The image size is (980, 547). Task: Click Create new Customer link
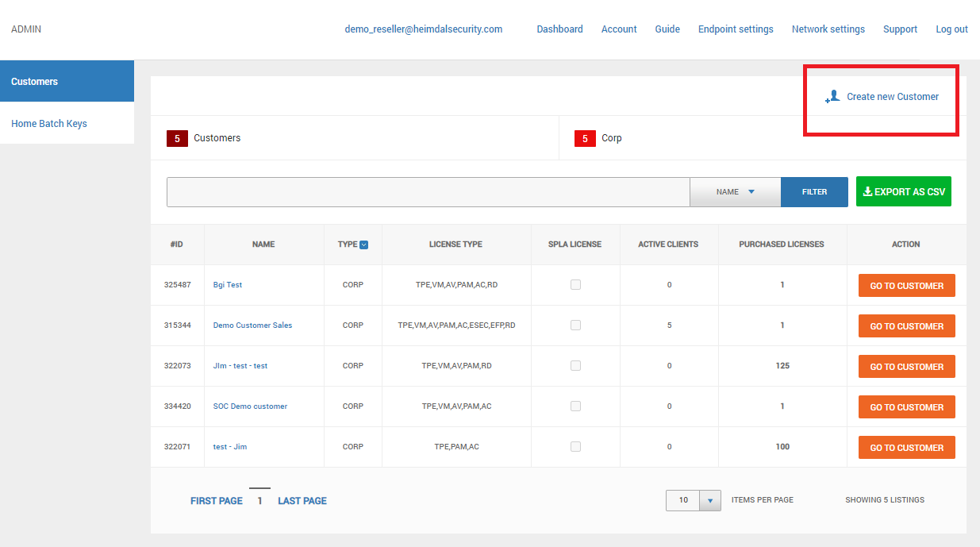point(893,97)
